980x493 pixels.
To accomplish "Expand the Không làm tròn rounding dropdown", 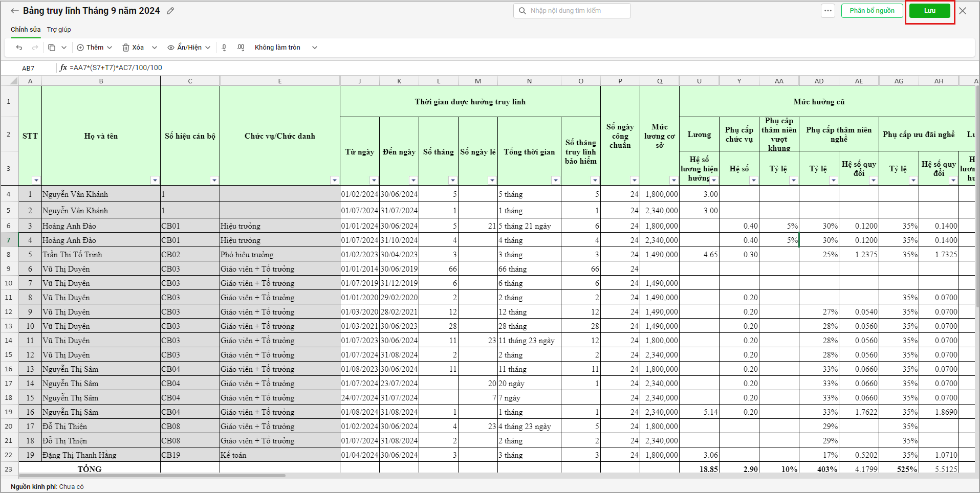I will point(314,48).
